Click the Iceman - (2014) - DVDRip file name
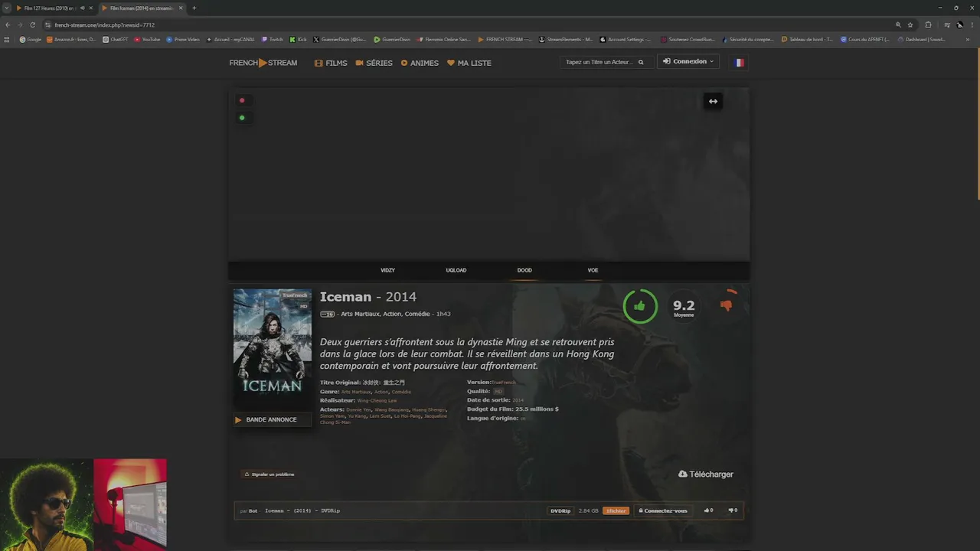The image size is (980, 551). (x=302, y=510)
